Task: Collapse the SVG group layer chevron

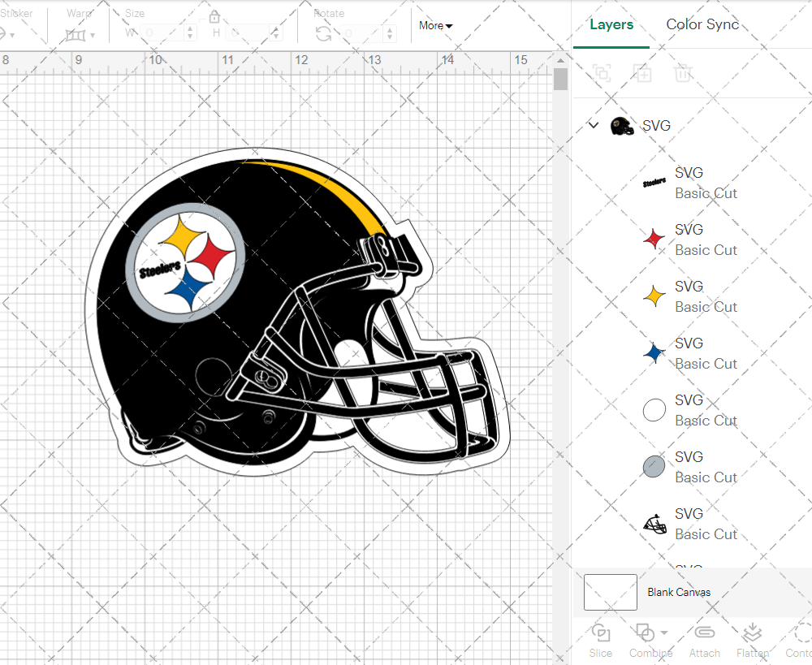Action: tap(594, 126)
